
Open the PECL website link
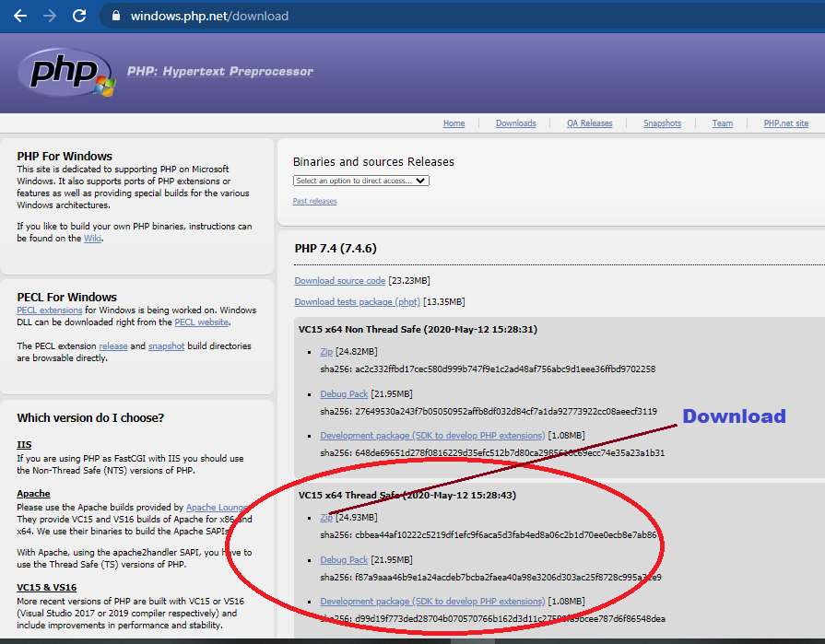[202, 322]
